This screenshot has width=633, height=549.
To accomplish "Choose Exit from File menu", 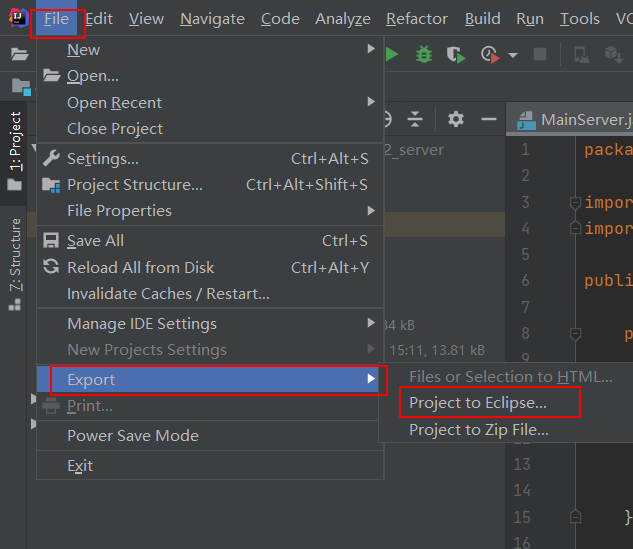I will coord(210,465).
